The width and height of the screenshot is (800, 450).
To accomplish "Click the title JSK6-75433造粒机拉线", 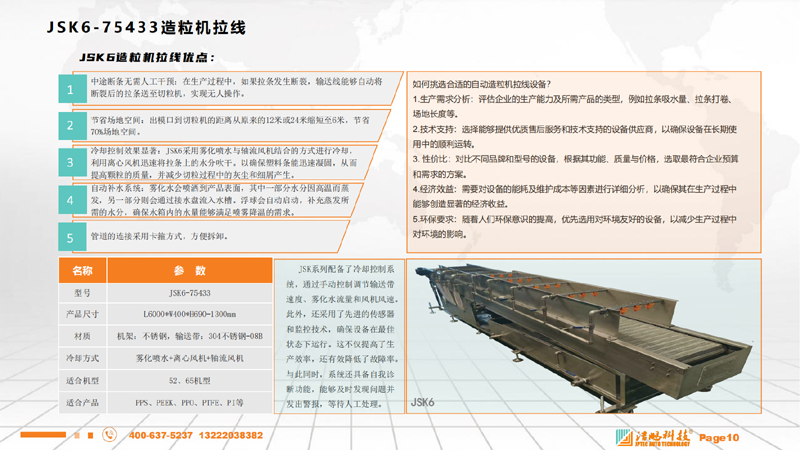I will point(146,27).
